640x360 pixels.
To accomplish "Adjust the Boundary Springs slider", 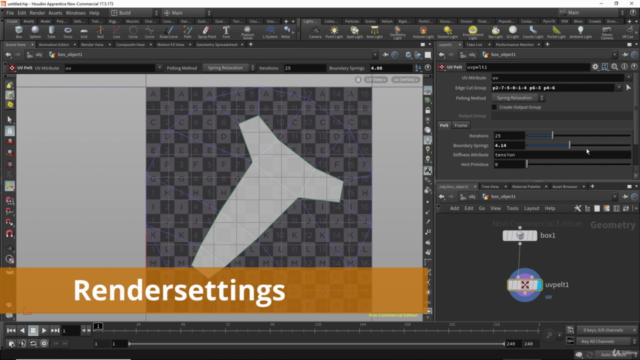I will [579, 145].
